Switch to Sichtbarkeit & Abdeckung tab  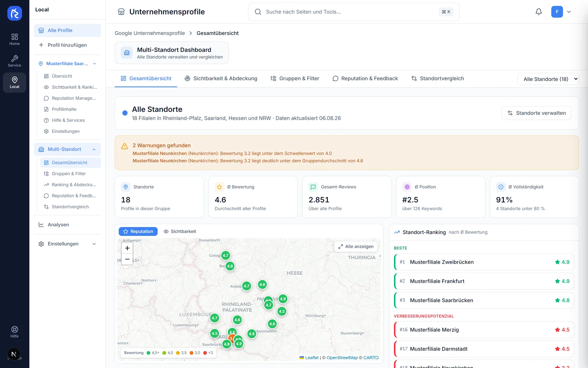[x=221, y=78]
